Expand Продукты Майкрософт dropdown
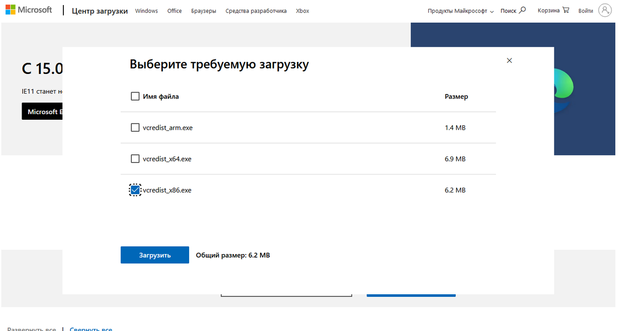Screen dimensions: 644x331 461,11
